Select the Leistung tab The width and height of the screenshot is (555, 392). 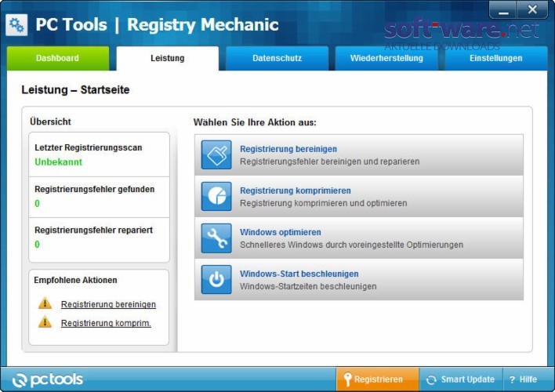click(168, 58)
